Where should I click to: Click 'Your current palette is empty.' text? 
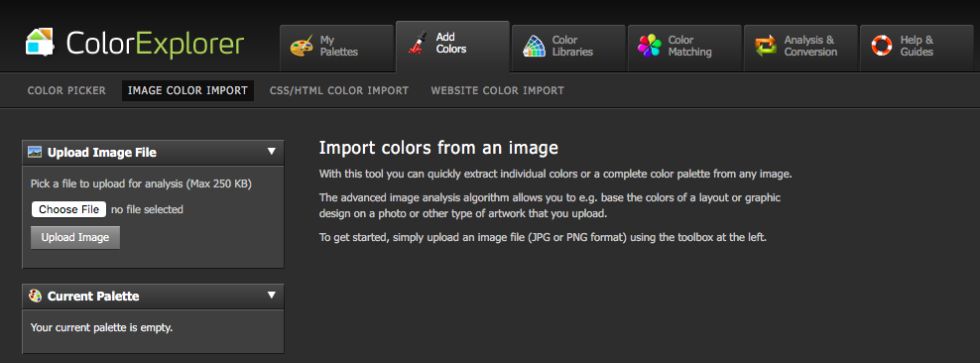coord(102,327)
